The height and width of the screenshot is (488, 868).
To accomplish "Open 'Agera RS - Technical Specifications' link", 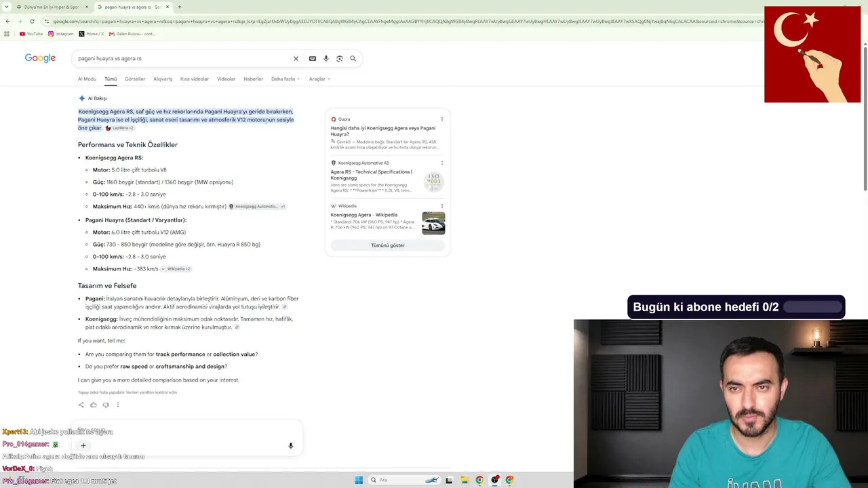I will 372,175.
